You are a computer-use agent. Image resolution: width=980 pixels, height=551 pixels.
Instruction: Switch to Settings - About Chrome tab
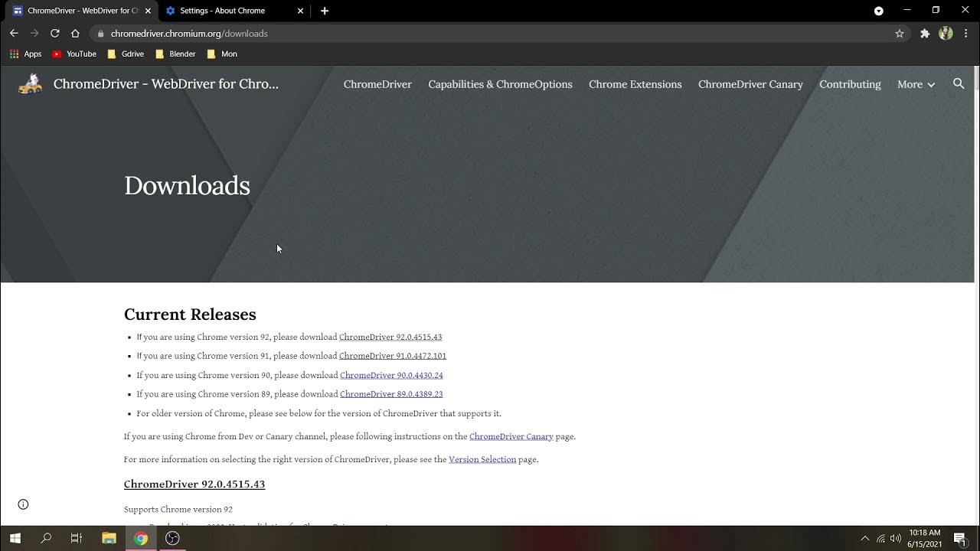[x=234, y=11]
